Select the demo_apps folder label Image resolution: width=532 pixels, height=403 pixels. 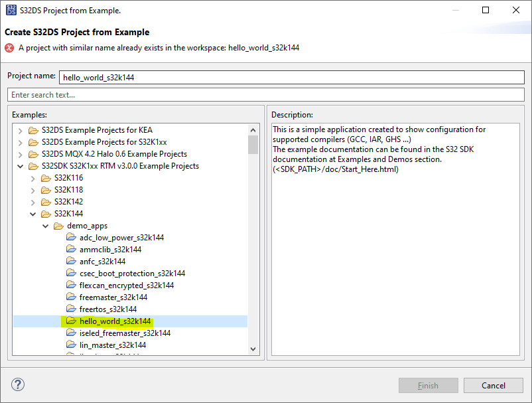point(87,226)
